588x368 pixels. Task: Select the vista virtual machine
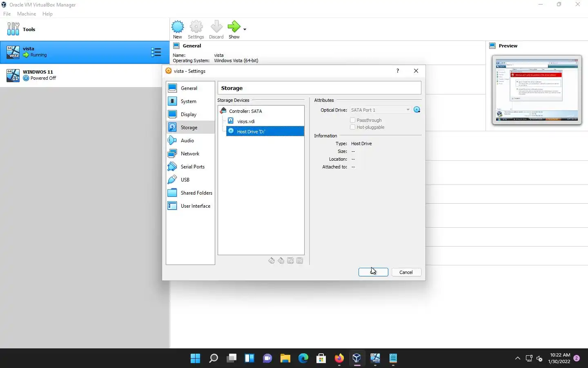(85, 52)
